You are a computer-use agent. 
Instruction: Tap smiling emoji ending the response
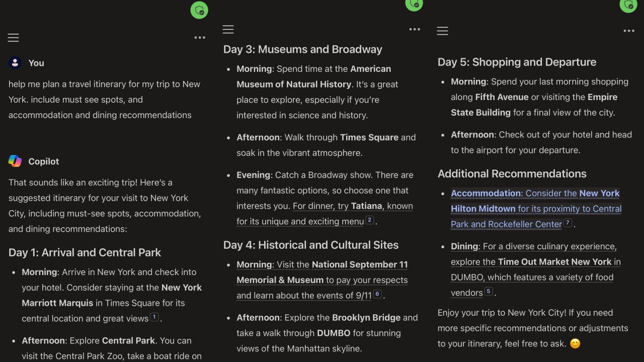coord(575,344)
